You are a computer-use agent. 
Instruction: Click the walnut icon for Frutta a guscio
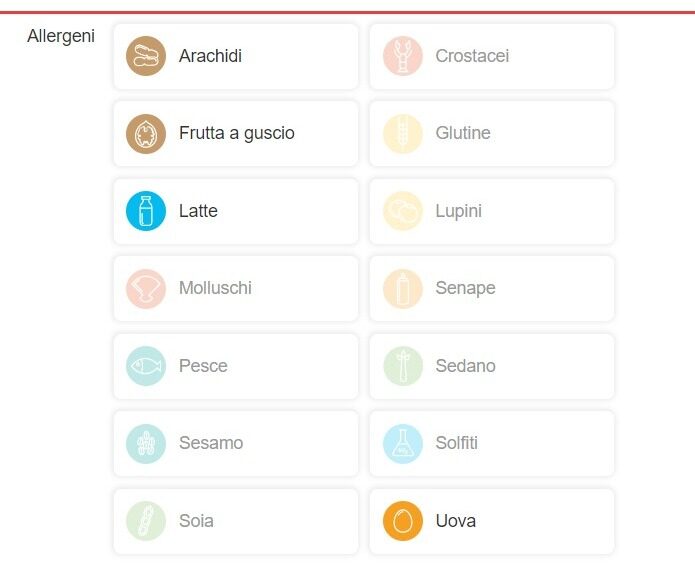click(x=146, y=133)
